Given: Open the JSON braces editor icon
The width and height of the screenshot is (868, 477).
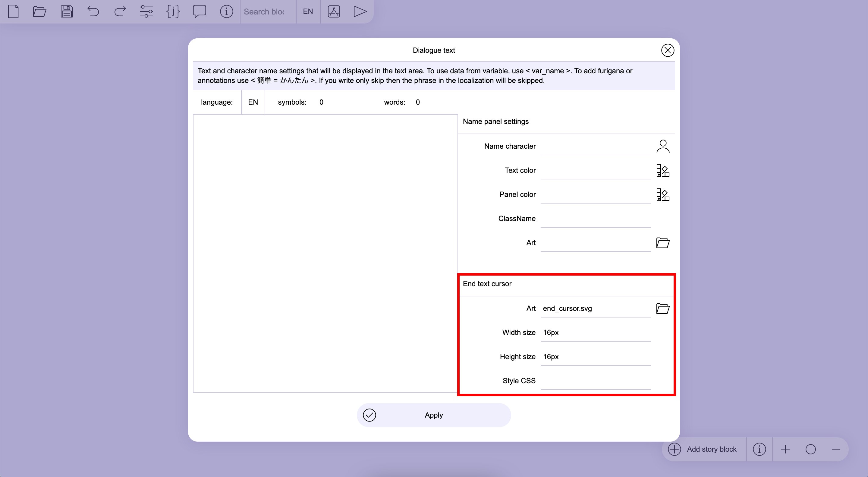Looking at the screenshot, I should coord(173,11).
